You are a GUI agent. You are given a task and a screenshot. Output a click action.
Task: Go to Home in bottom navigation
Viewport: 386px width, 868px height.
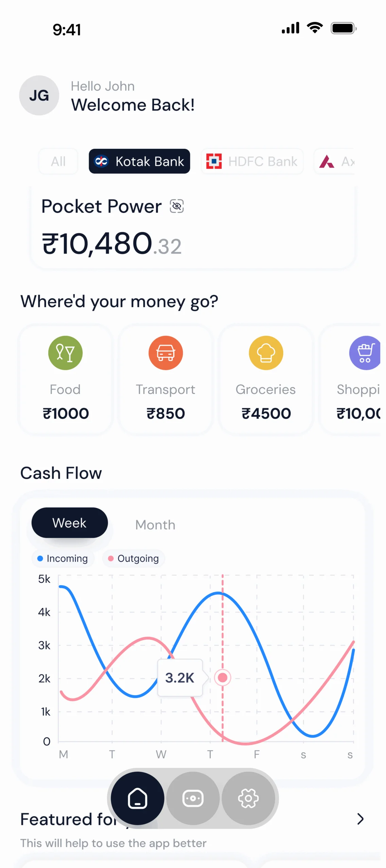[137, 798]
